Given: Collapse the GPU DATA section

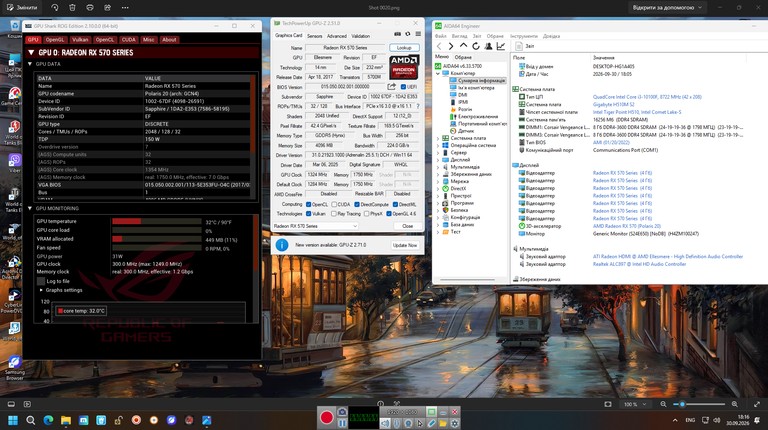Looking at the screenshot, I should coord(30,64).
